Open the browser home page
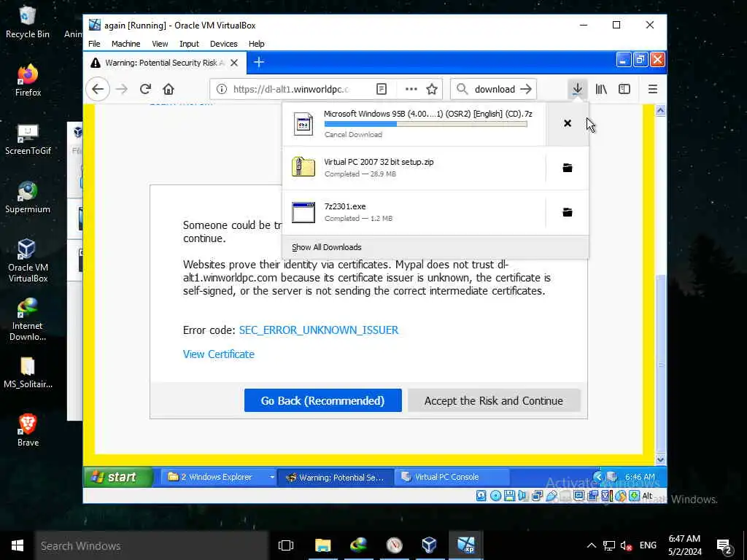 [169, 89]
